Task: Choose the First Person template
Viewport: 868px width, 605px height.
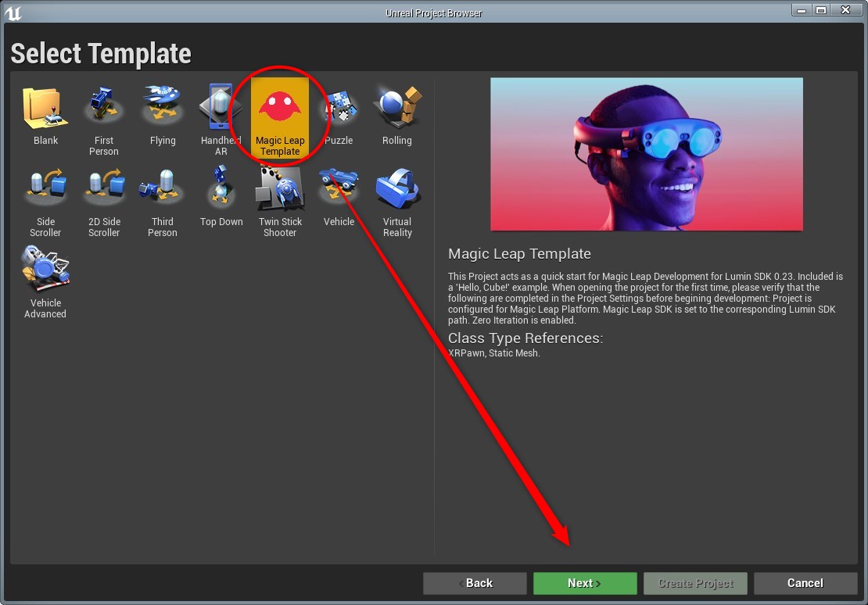Action: click(x=103, y=117)
